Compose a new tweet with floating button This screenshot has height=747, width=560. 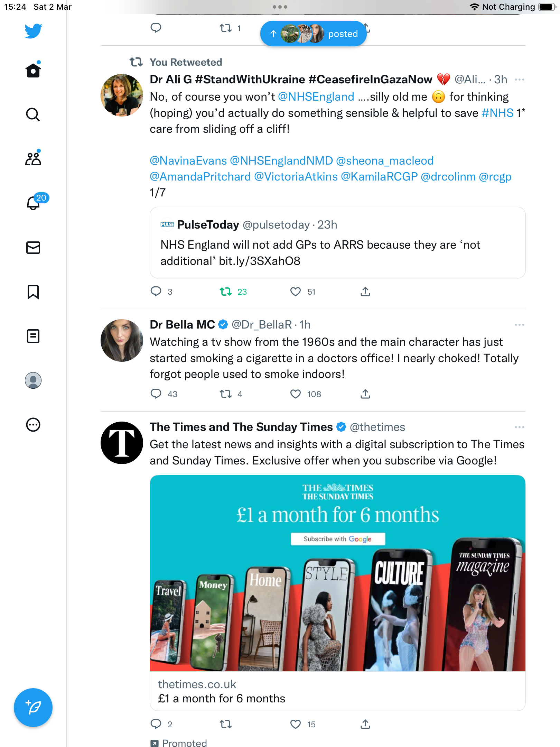point(33,708)
